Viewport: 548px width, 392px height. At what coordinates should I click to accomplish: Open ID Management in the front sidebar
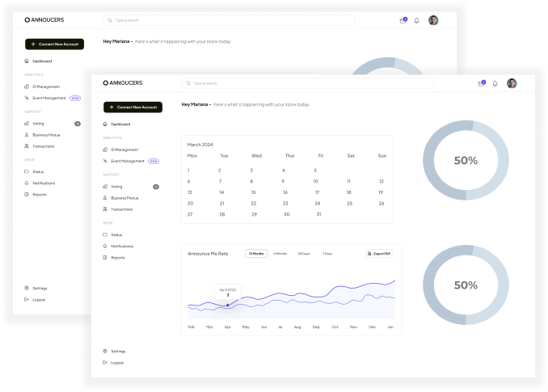(x=124, y=150)
